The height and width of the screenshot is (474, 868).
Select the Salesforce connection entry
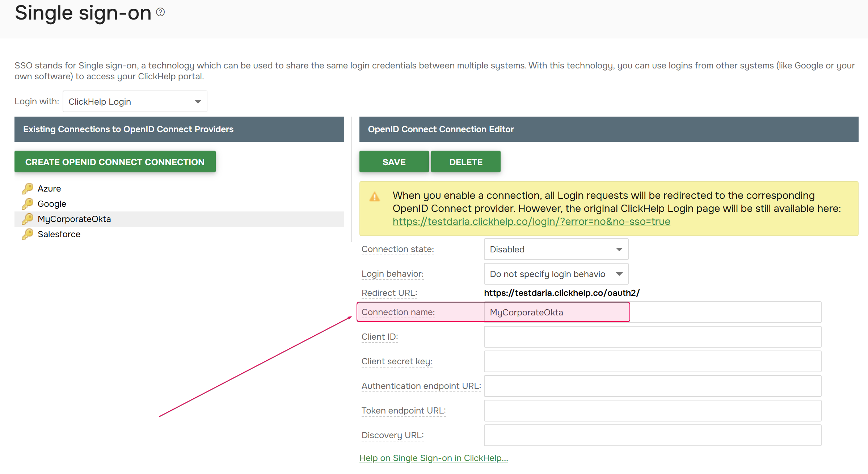click(59, 234)
